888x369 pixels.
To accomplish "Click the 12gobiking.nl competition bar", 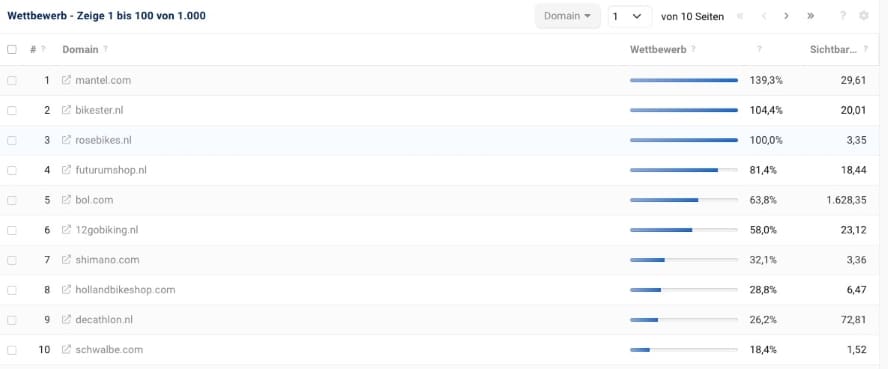I will pyautogui.click(x=684, y=230).
